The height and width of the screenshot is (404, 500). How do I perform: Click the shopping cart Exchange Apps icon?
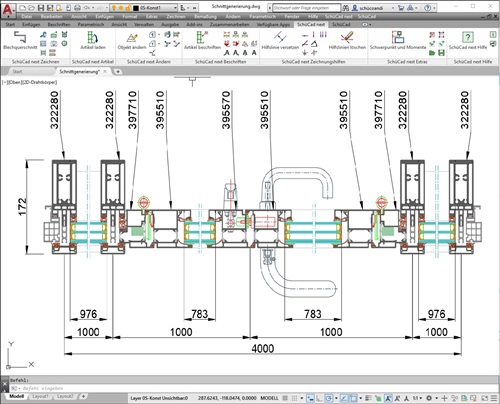pyautogui.click(x=401, y=8)
